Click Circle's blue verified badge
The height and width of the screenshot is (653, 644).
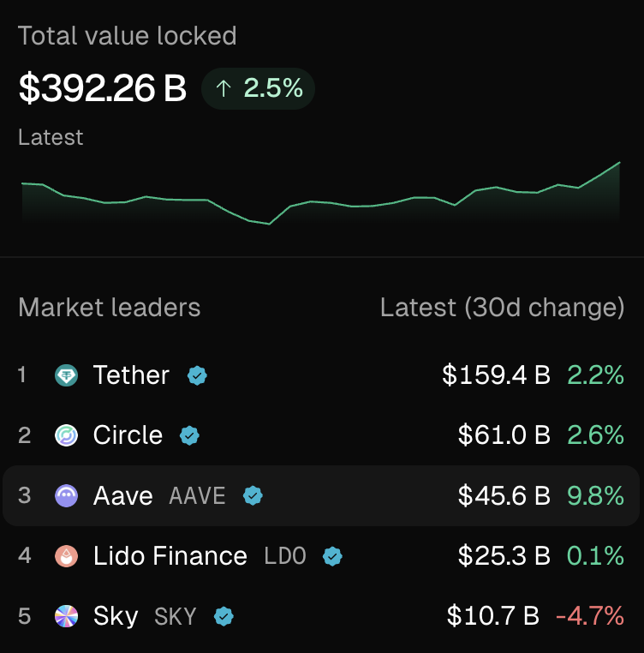[189, 435]
